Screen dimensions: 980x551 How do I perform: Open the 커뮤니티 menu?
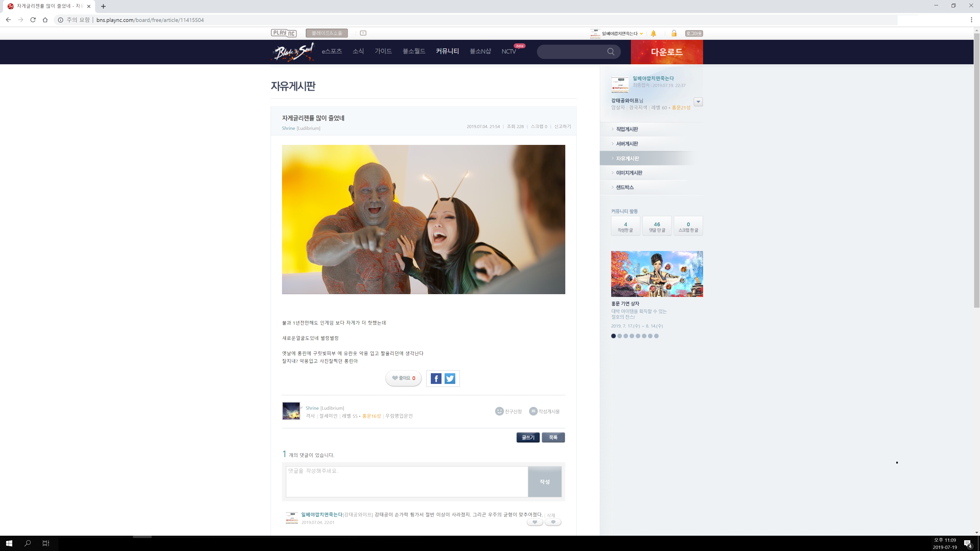coord(447,51)
